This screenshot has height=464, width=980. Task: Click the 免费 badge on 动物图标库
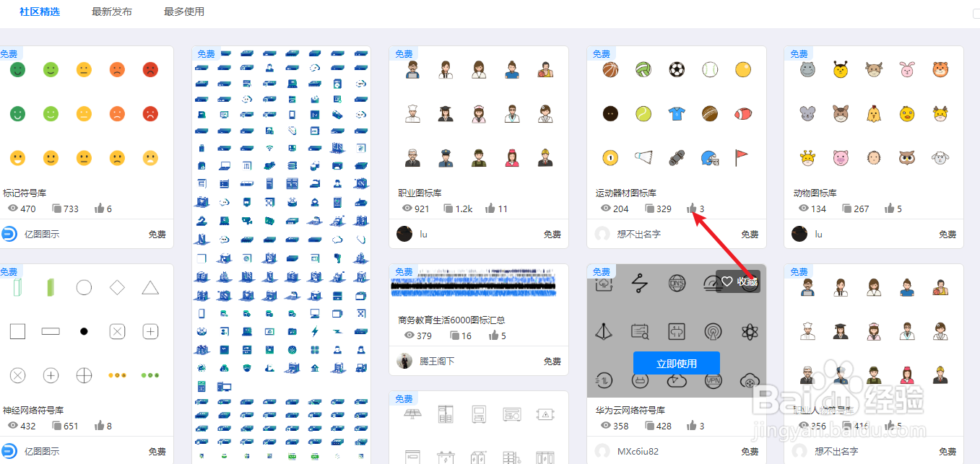tap(798, 53)
